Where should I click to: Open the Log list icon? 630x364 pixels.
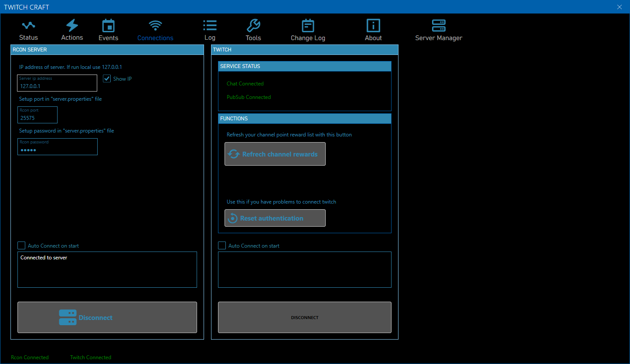210,26
